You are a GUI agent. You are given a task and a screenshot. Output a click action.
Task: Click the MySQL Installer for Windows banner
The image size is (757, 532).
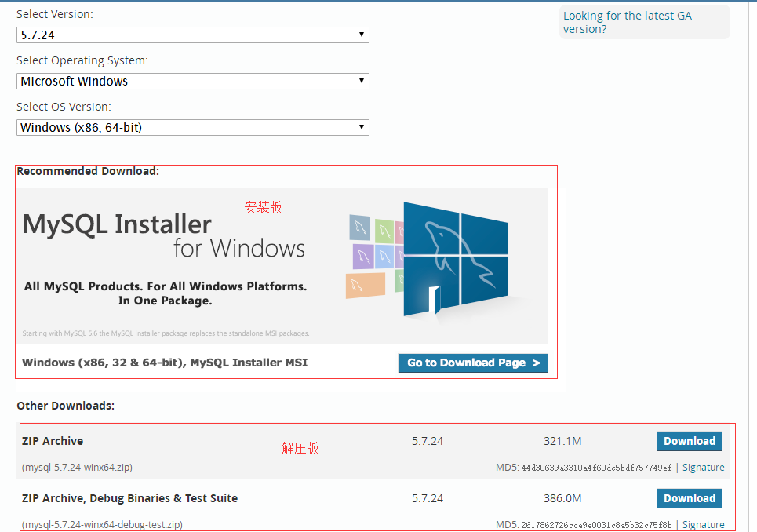282,266
